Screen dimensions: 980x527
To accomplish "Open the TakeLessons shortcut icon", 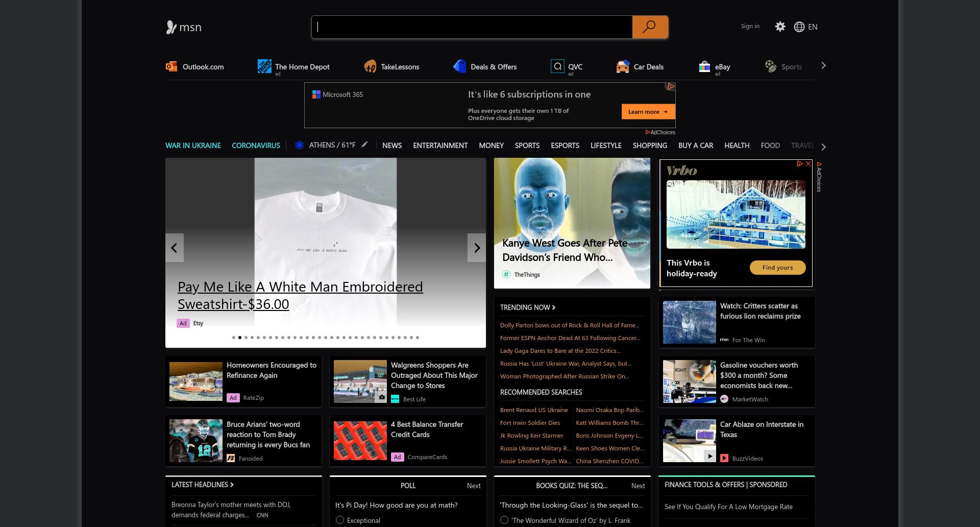I will pos(370,66).
